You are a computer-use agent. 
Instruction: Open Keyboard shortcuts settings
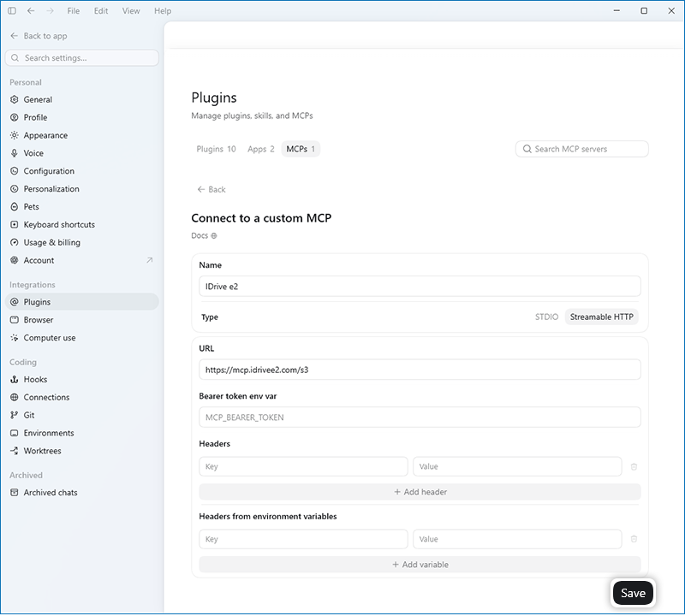click(82, 225)
